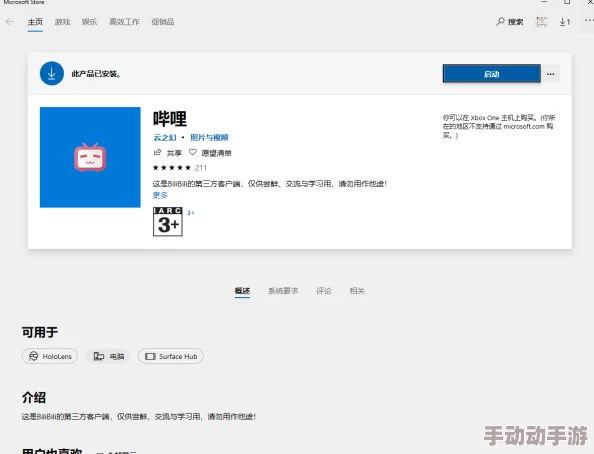Click 愿望清单 wishlist label

point(216,153)
